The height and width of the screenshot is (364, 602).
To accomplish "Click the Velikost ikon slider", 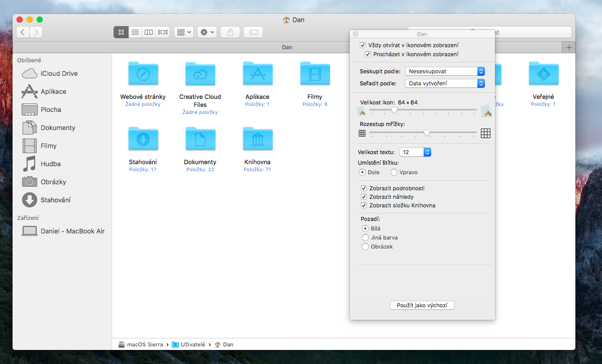I will point(394,110).
